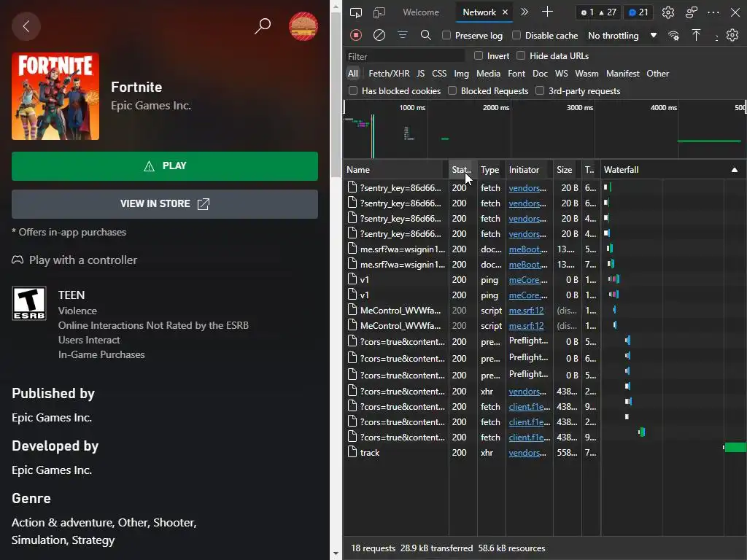Viewport: 747px width, 560px height.
Task: Filter by Other requests
Action: tap(657, 74)
